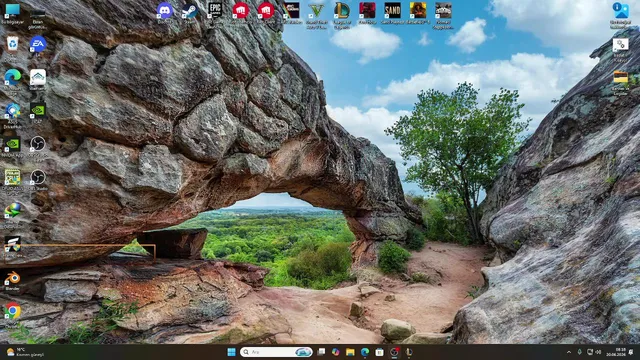Open the notification bell in taskbar

click(x=631, y=352)
